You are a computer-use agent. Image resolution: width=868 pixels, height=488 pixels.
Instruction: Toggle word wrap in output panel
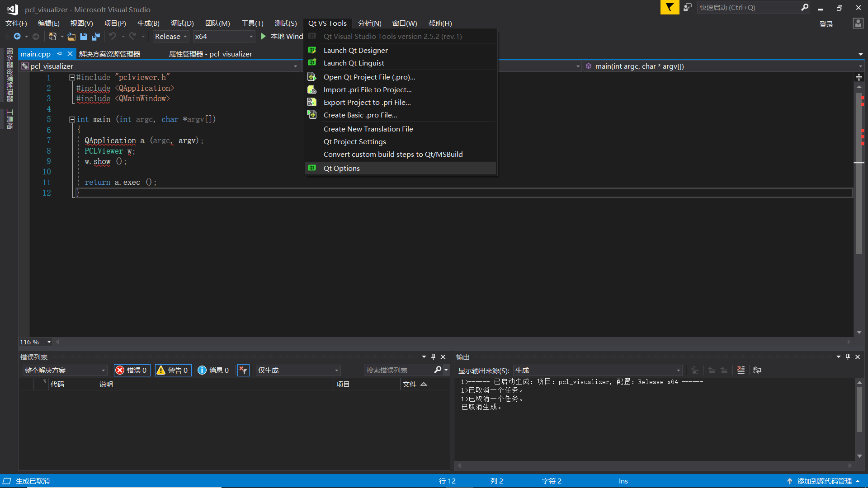point(757,370)
